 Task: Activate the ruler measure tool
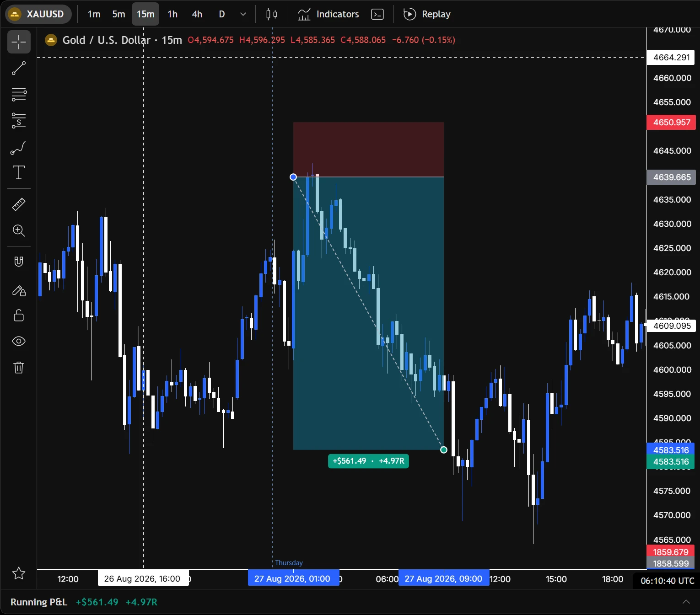[19, 204]
